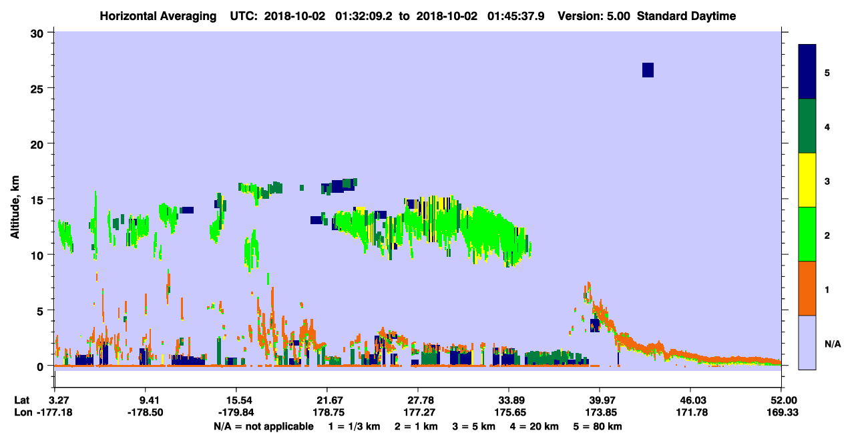Click the yellow colorbar segment labeled 3
Viewport: 868px width, 445px height.
(807, 180)
